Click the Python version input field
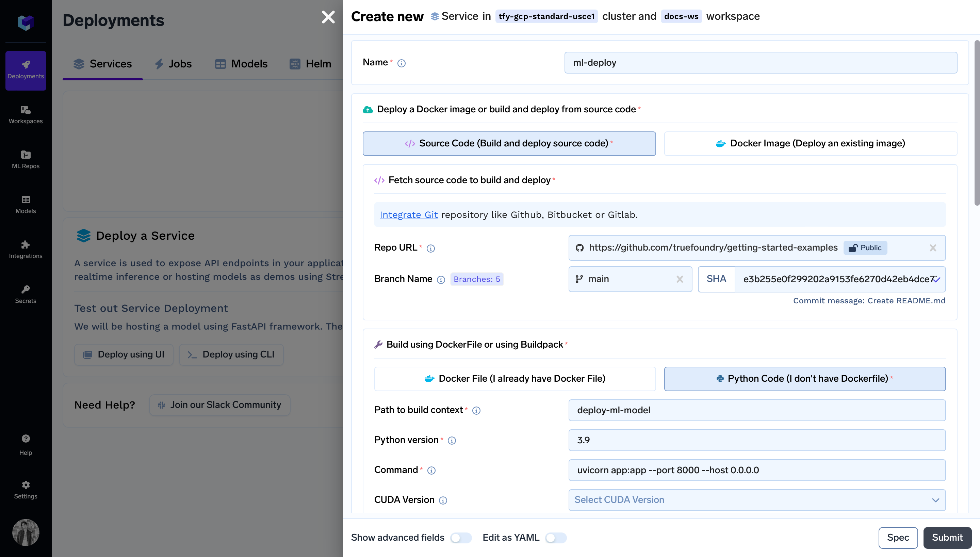The width and height of the screenshot is (980, 557). tap(757, 440)
